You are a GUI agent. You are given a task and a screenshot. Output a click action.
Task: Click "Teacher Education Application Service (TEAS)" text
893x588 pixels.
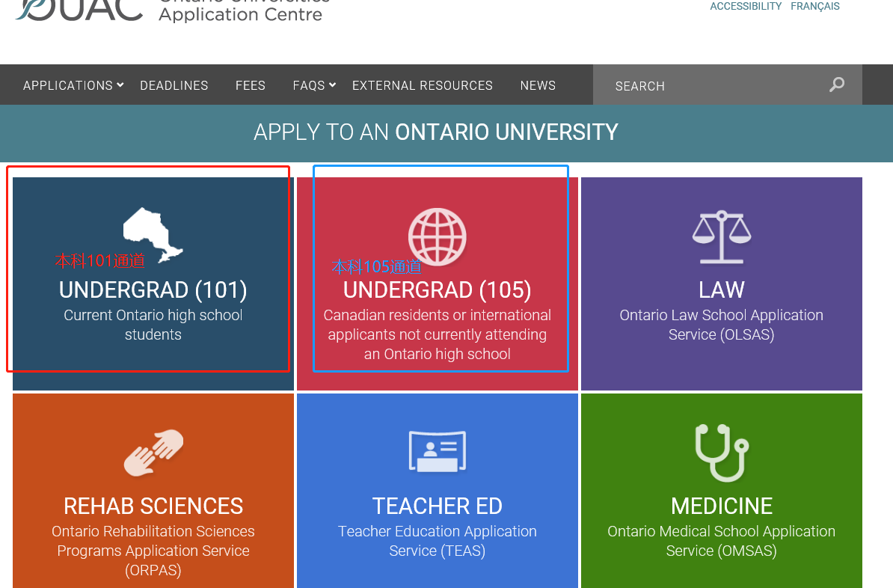coord(438,541)
